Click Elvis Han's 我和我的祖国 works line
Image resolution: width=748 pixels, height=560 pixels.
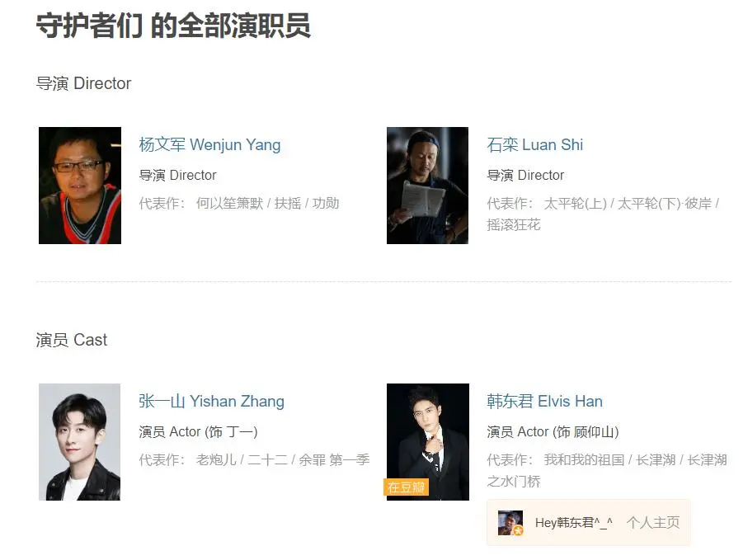tap(607, 470)
